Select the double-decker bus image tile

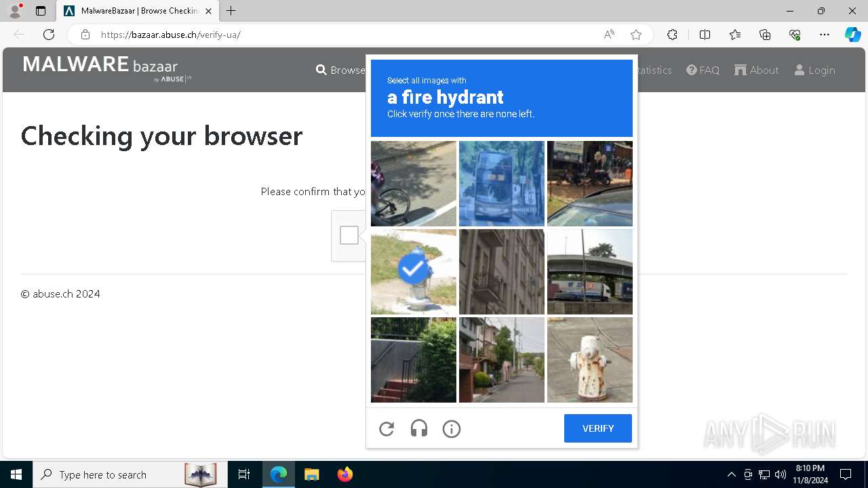[x=502, y=184]
